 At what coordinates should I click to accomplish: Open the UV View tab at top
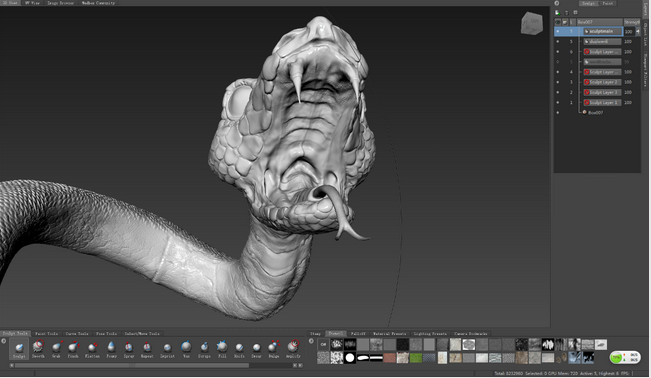(32, 3)
